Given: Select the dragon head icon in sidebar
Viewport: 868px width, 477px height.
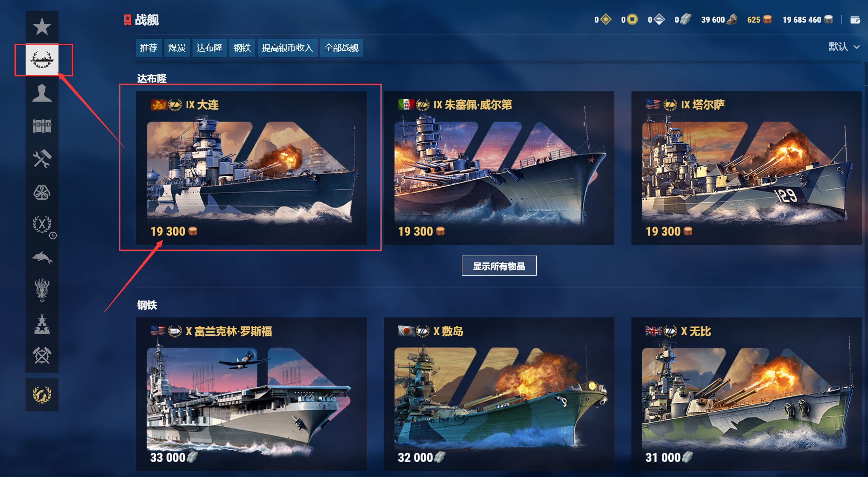Looking at the screenshot, I should pos(42,291).
